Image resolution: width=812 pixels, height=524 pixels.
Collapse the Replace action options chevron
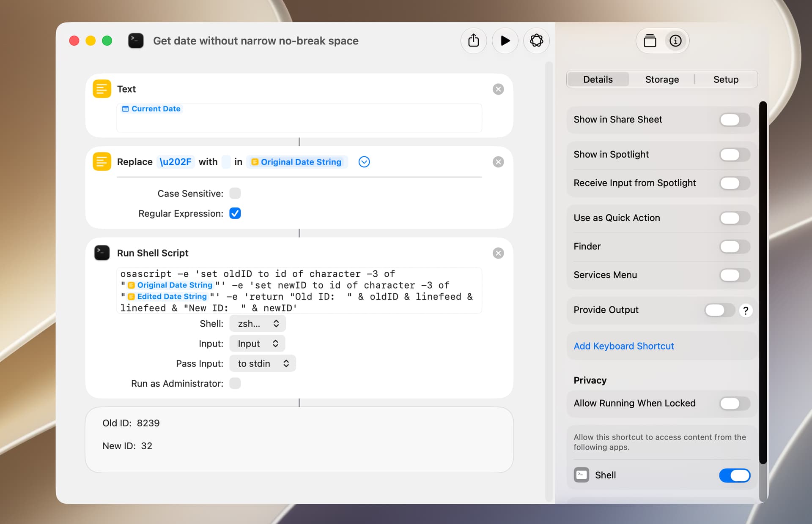(x=364, y=162)
